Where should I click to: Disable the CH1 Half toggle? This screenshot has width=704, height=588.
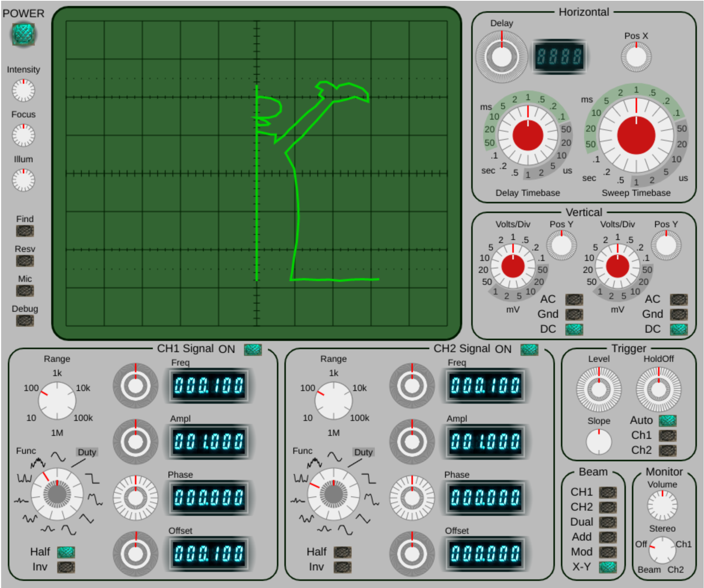pyautogui.click(x=66, y=552)
